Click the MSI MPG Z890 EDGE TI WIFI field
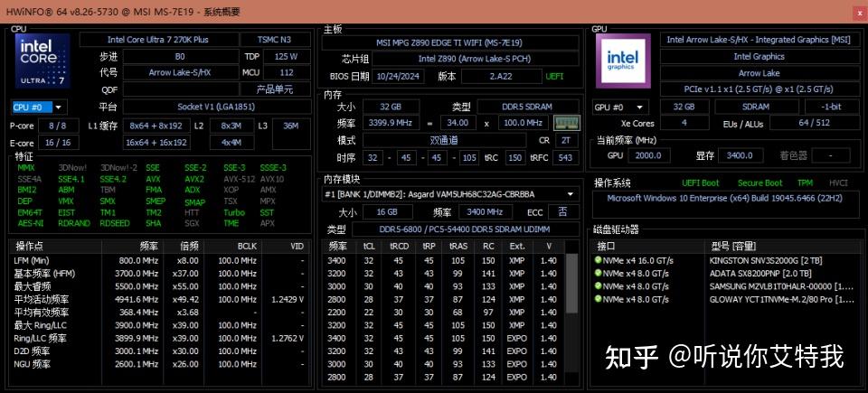 click(x=449, y=42)
